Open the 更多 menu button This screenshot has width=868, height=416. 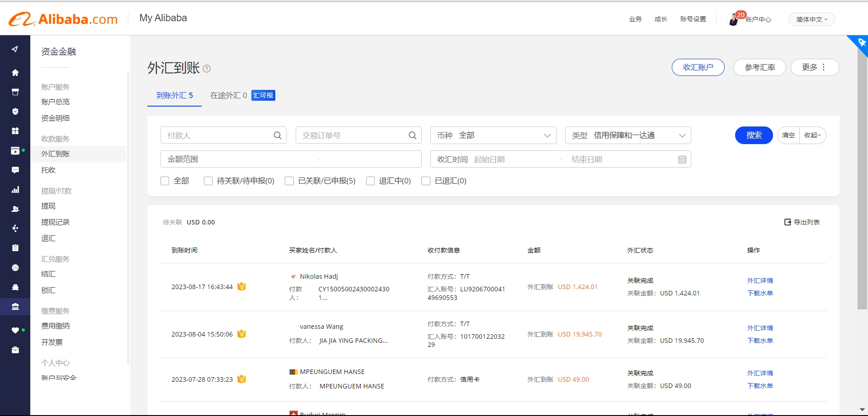815,67
